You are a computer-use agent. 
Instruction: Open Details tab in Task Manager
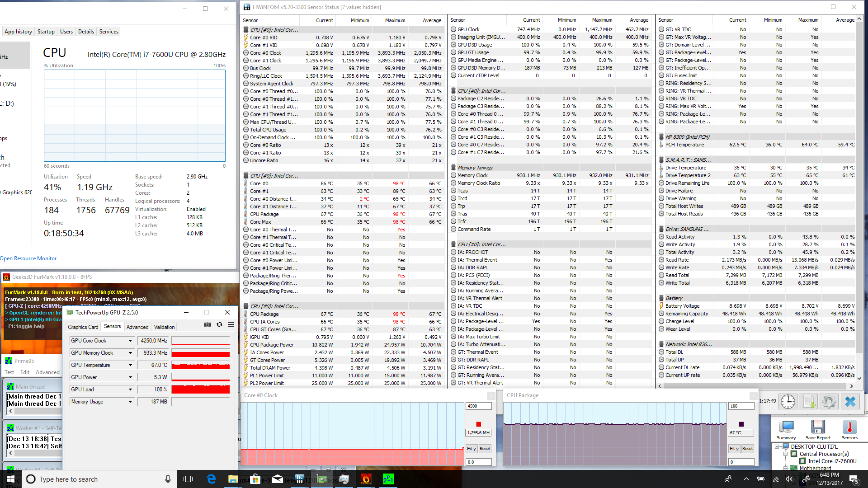coord(86,32)
